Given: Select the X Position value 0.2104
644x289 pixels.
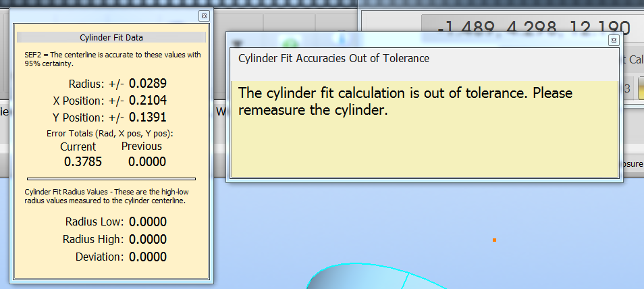Looking at the screenshot, I should coord(148,101).
